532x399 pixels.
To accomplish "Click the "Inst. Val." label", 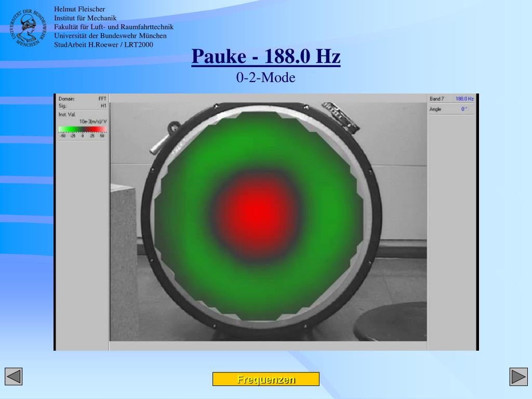I will pyautogui.click(x=67, y=115).
